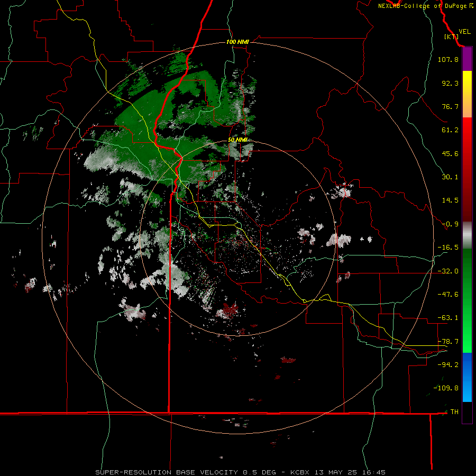Click the 'TH' threshold label
Image resolution: width=476 pixels, height=476 pixels.
[x=454, y=412]
